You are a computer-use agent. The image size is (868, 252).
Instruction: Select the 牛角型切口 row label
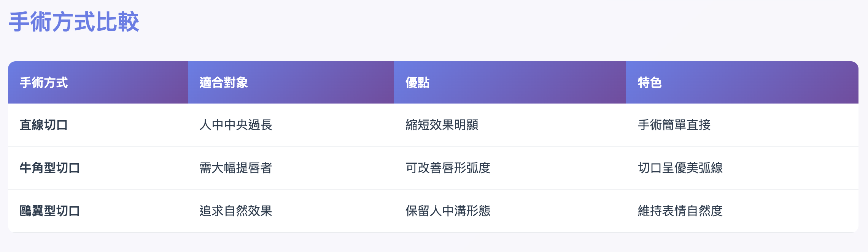[50, 168]
